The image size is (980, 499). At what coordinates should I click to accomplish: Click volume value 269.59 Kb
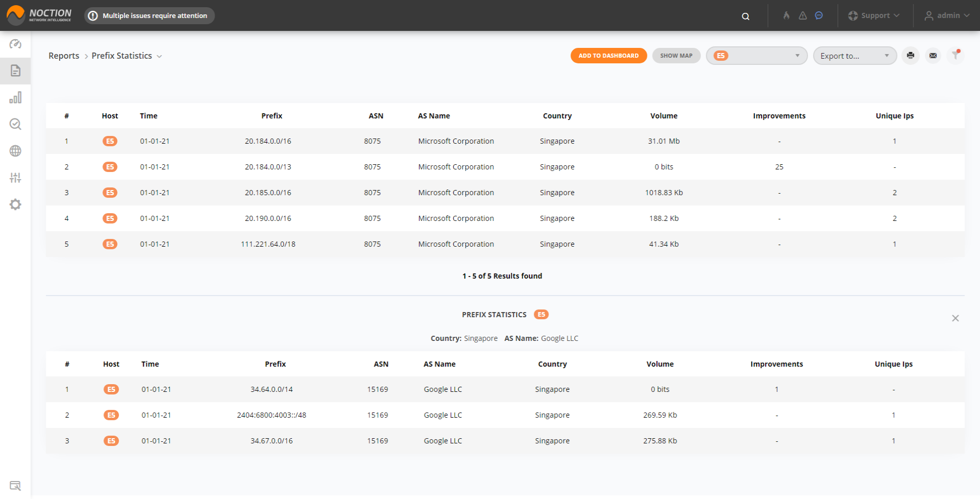(x=660, y=415)
